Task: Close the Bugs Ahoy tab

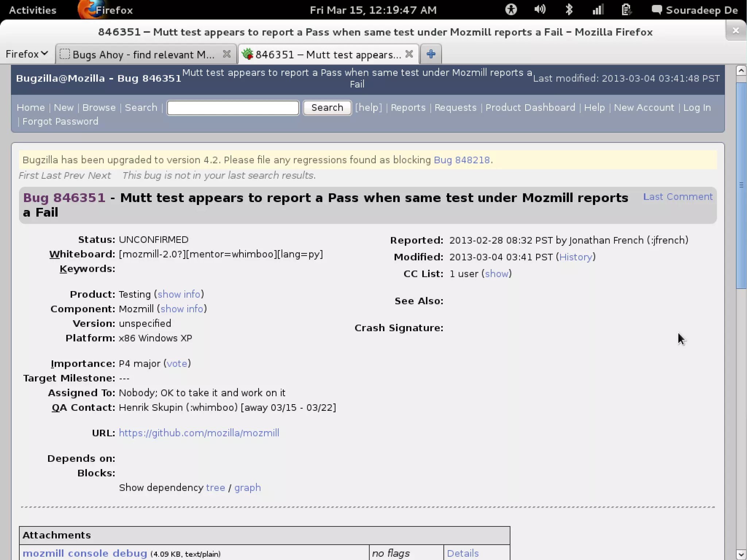Action: click(227, 54)
